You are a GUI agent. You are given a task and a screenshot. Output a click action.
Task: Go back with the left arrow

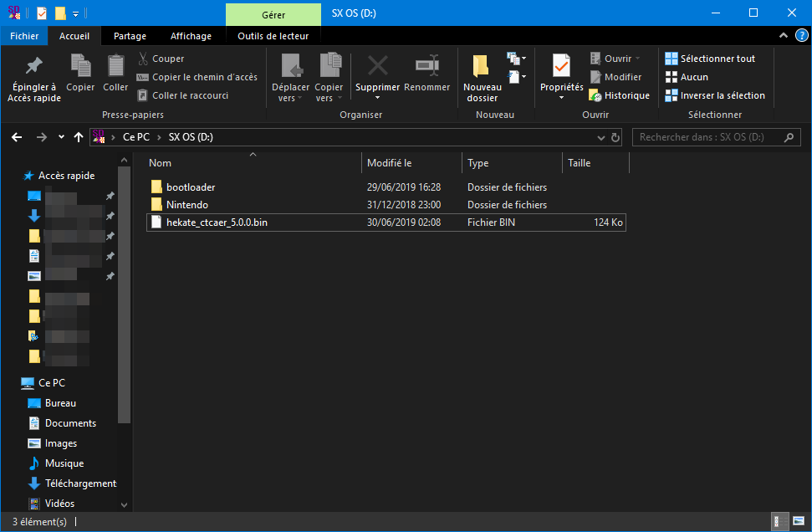(17, 137)
